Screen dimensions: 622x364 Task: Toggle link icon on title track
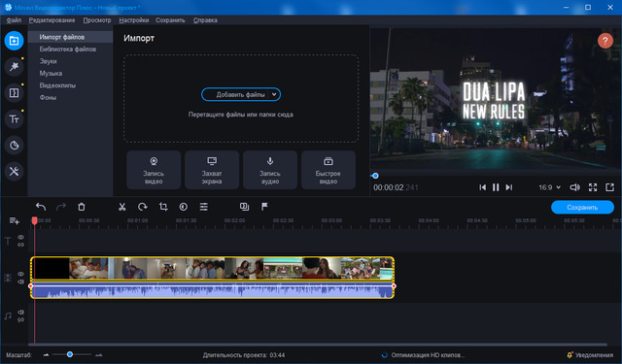pyautogui.click(x=20, y=245)
